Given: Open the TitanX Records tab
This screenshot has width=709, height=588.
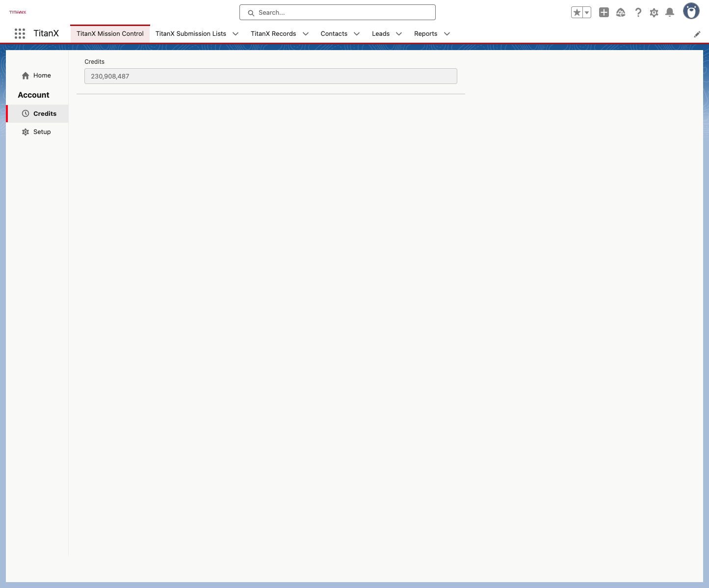Looking at the screenshot, I should tap(273, 34).
